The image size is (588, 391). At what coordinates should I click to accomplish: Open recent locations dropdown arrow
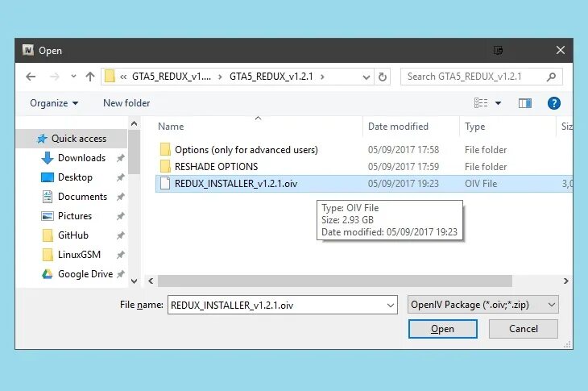coord(73,77)
